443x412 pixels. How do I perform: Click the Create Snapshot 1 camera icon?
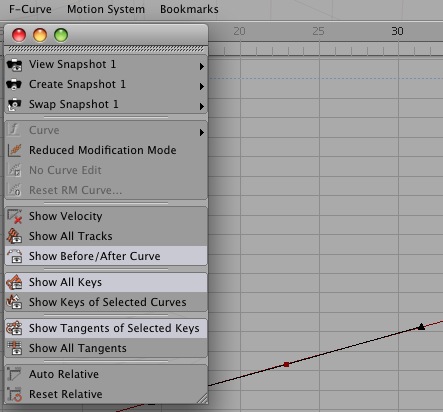[14, 84]
